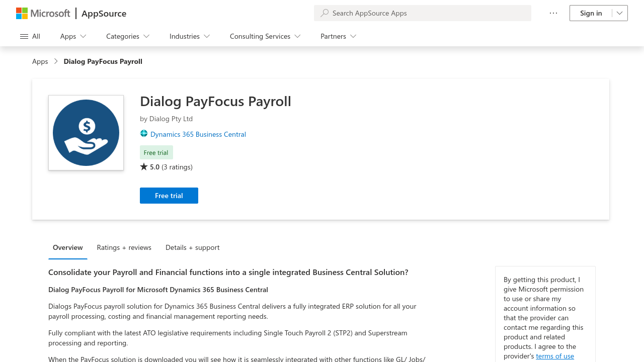Expand the Categories dropdown menu
This screenshot has width=644, height=362.
[128, 36]
